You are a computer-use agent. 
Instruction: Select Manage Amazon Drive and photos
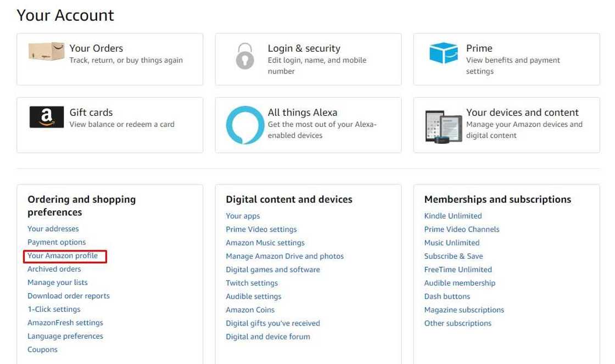(x=284, y=256)
